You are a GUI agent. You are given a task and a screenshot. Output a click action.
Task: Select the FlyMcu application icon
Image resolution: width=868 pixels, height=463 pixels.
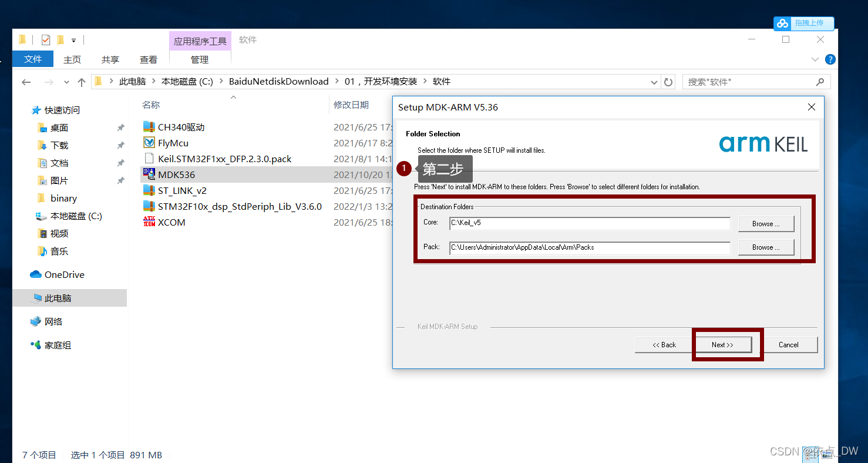tap(149, 142)
